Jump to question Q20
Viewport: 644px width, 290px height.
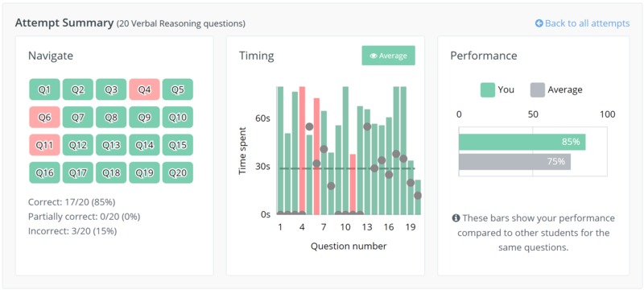click(177, 173)
